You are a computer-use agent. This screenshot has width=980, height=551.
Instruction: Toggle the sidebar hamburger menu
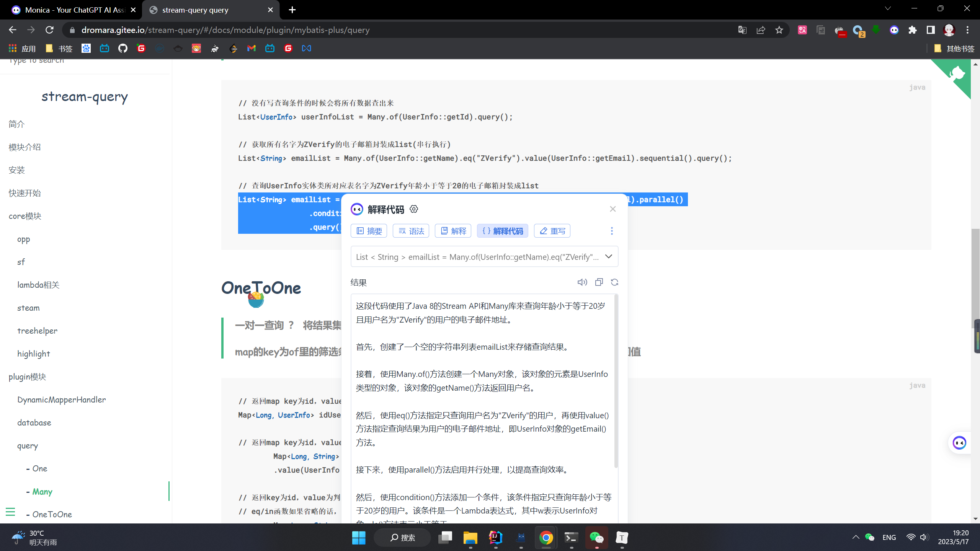tap(10, 512)
